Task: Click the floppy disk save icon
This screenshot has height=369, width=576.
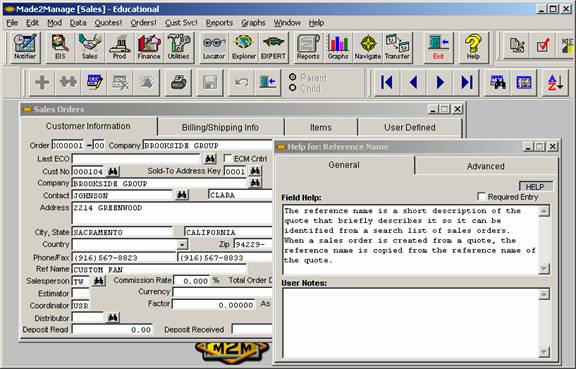Action: [210, 82]
